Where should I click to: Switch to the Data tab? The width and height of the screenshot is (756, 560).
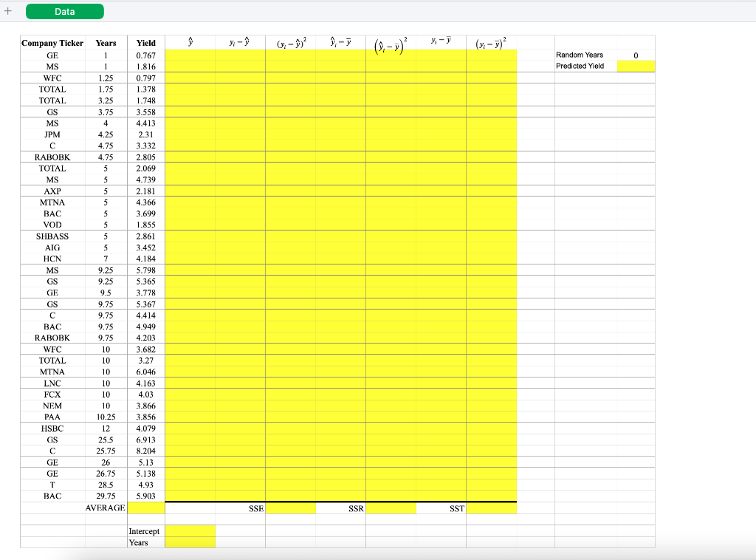[x=64, y=11]
